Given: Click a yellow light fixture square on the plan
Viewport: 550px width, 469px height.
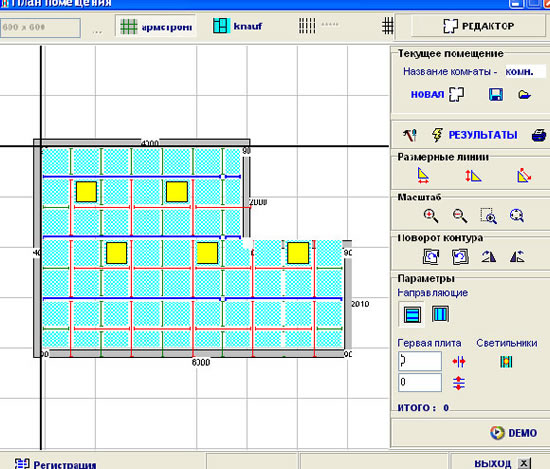Looking at the screenshot, I should (86, 192).
